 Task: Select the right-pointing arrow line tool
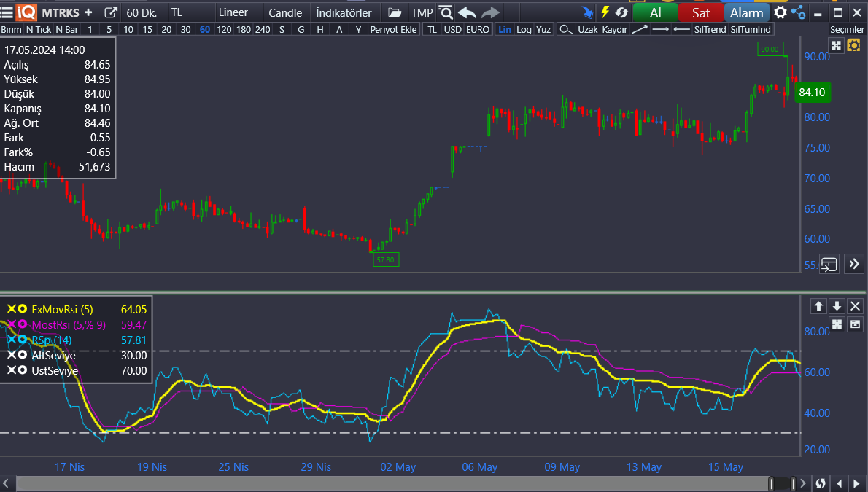660,29
